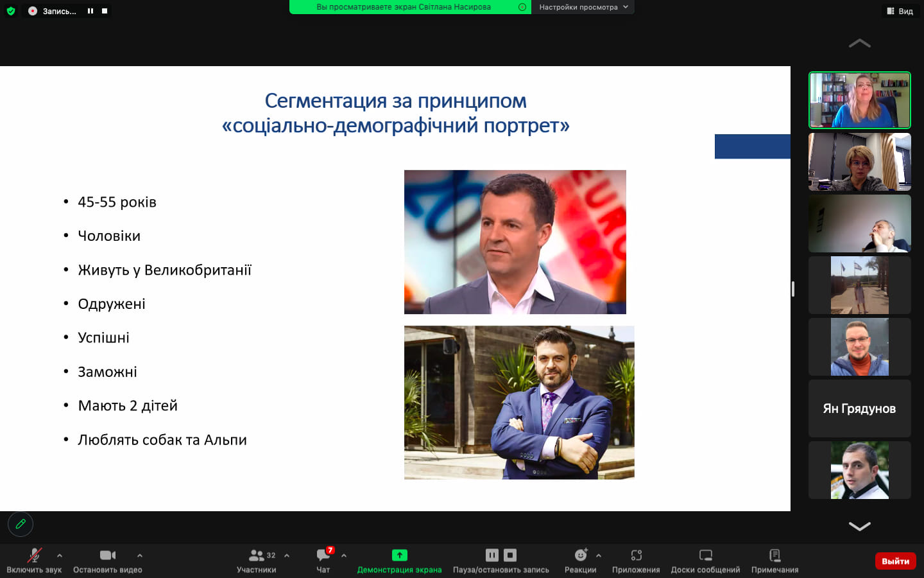
Task: Select the speaker video with the bookshelf background
Action: pos(860,100)
